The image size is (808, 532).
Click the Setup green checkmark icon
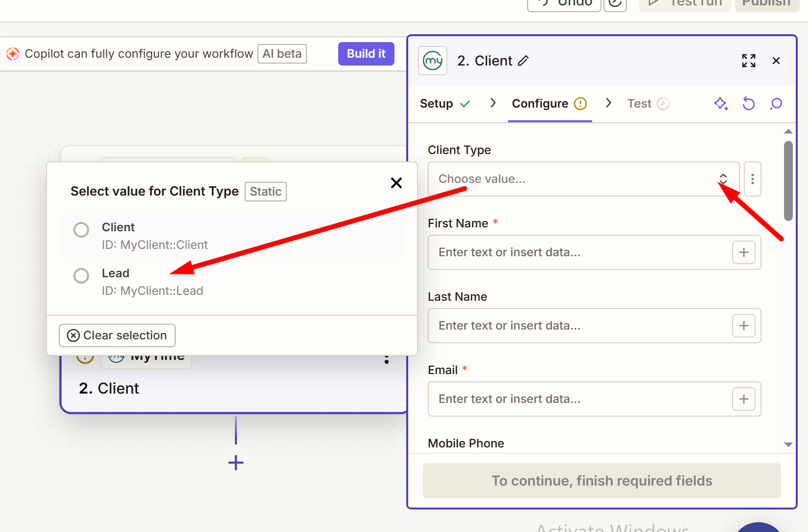(x=465, y=104)
